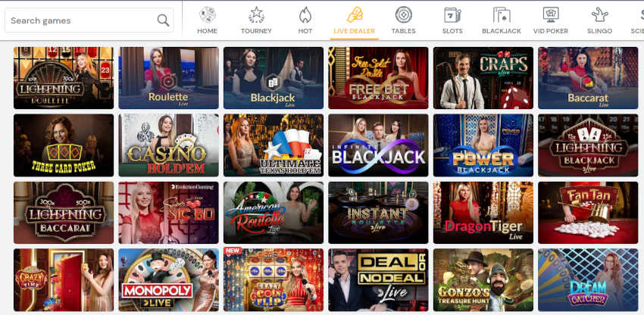Select the Slingo category icon
Image resolution: width=644 pixels, height=315 pixels.
[x=599, y=15]
